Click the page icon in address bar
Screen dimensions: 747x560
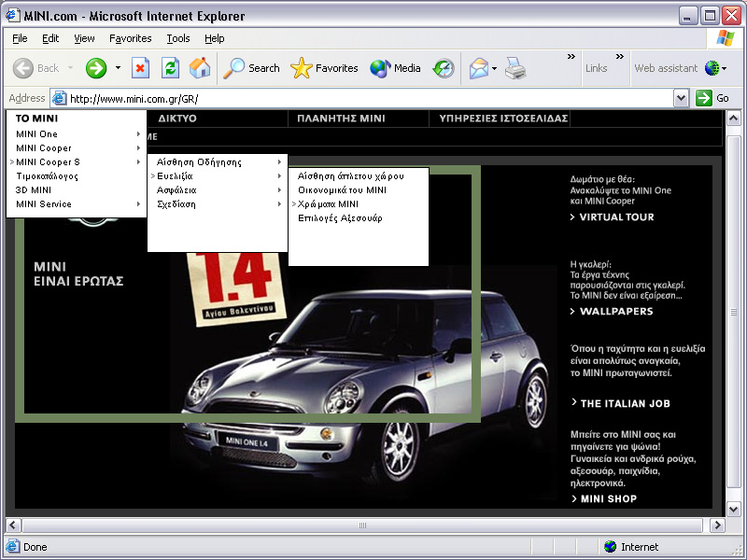coord(59,99)
